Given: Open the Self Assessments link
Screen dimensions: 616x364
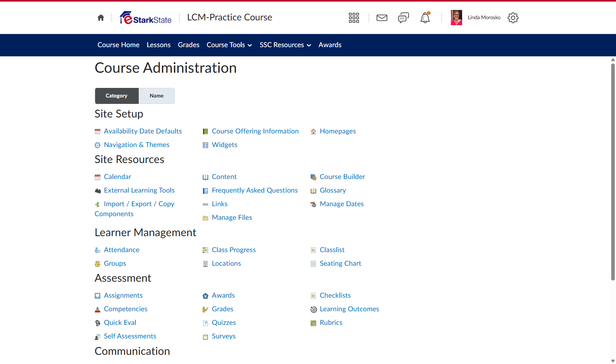Looking at the screenshot, I should (x=130, y=336).
